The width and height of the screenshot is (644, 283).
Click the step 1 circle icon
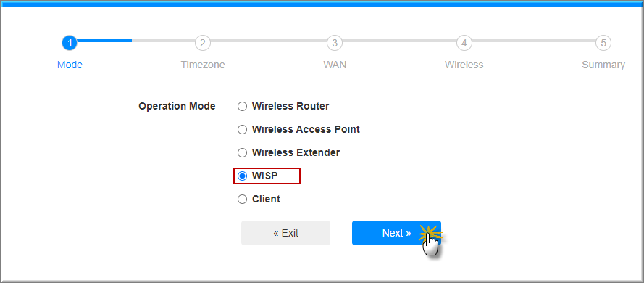70,43
